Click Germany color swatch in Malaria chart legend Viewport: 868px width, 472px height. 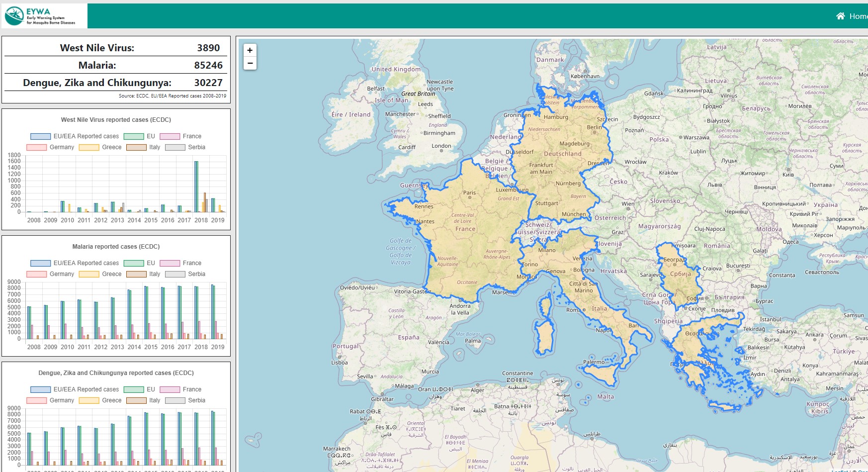36,274
